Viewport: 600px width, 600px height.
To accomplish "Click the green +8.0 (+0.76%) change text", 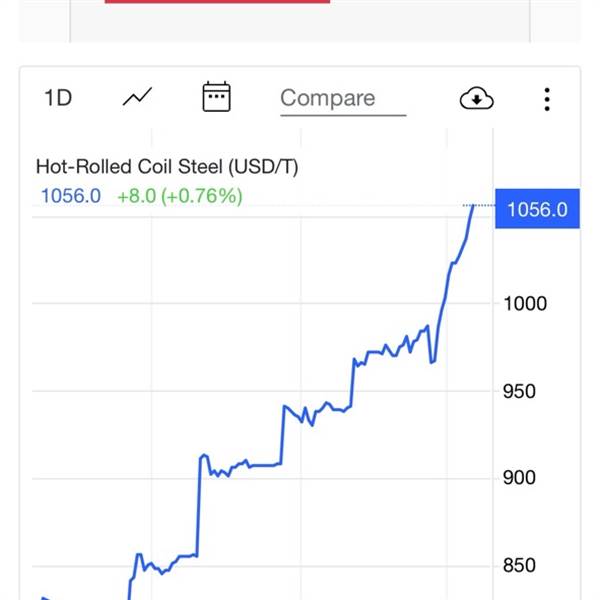I will pyautogui.click(x=180, y=196).
